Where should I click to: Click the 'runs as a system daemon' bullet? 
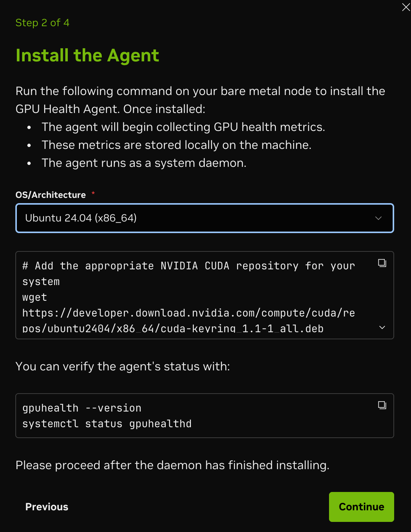tap(144, 163)
